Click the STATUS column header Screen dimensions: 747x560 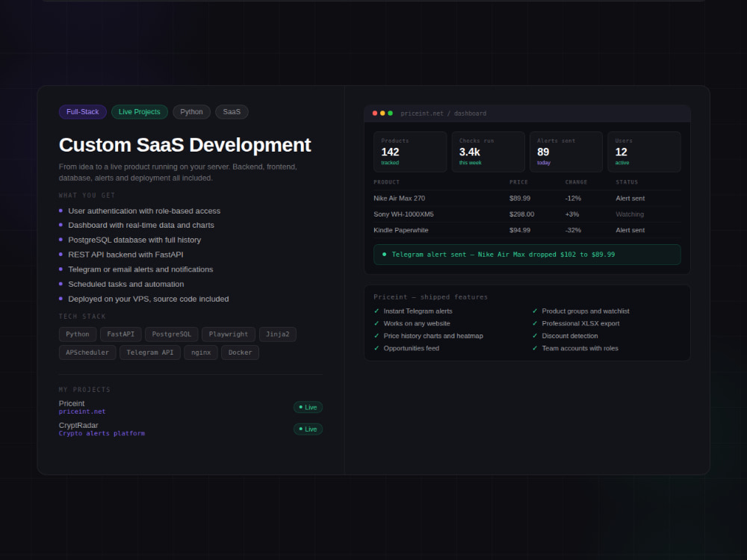[x=627, y=182]
